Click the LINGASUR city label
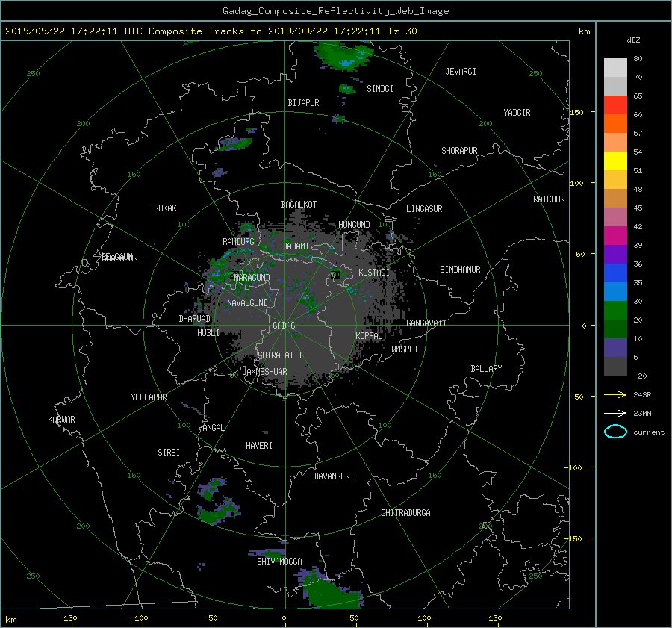The image size is (672, 628). [424, 209]
